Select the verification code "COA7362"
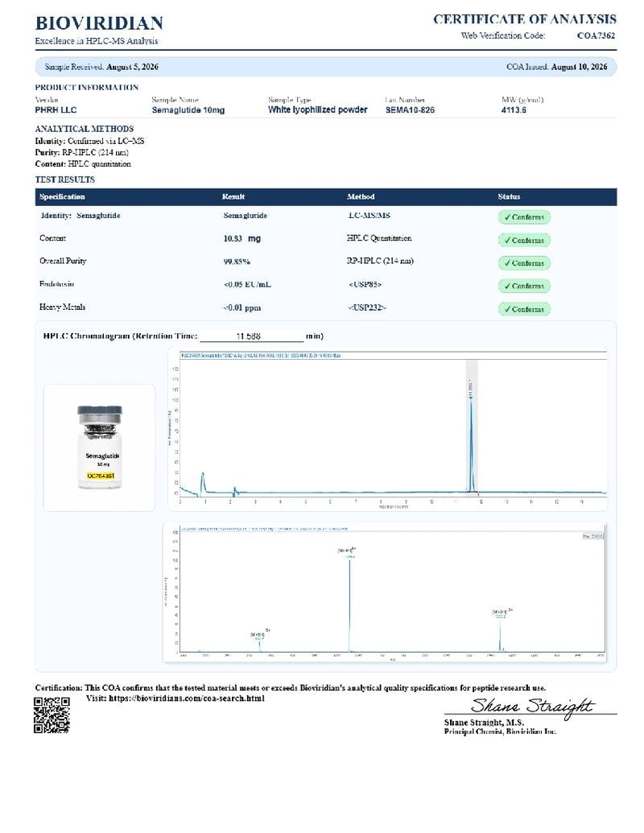Viewport: 644px width, 833px height. point(596,35)
